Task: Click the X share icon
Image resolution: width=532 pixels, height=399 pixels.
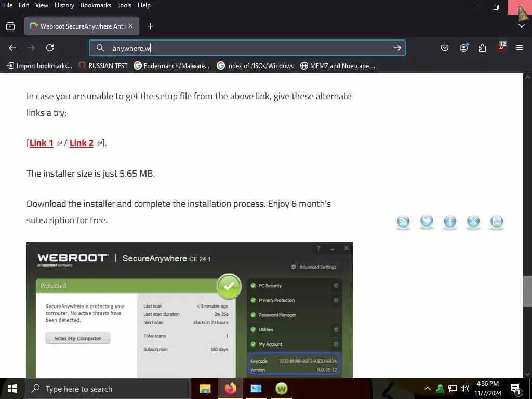Action: coord(473,222)
